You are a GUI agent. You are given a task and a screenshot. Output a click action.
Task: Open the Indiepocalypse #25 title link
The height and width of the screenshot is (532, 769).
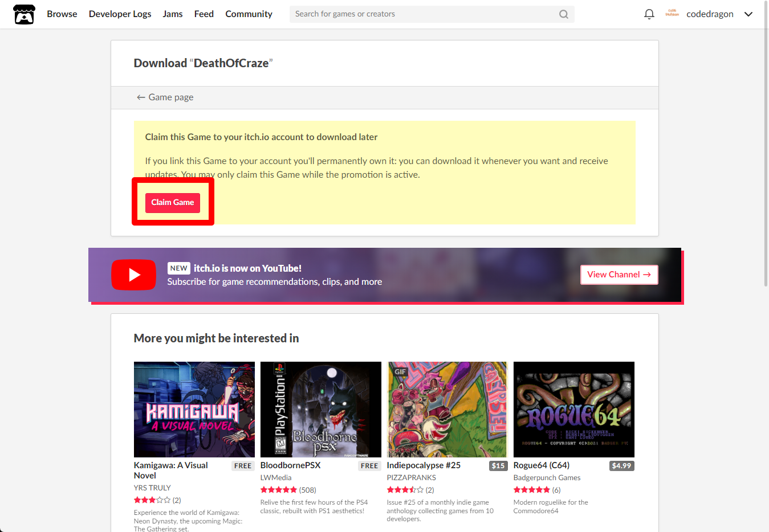[x=424, y=465]
